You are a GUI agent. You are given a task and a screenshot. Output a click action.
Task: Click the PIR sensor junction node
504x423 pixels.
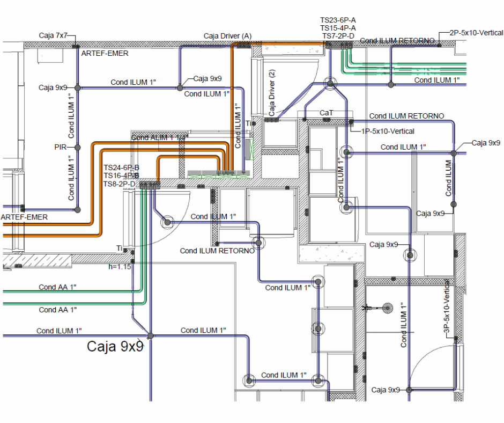(x=77, y=147)
